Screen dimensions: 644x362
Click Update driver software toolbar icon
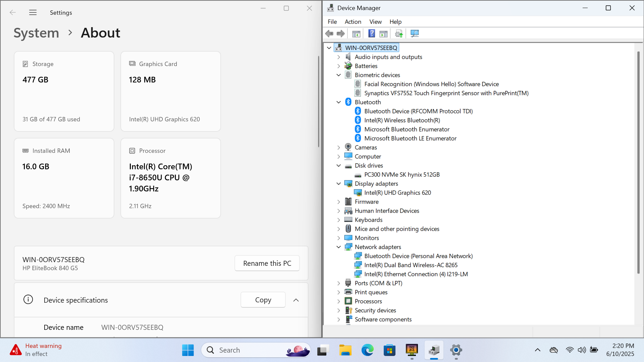point(399,34)
